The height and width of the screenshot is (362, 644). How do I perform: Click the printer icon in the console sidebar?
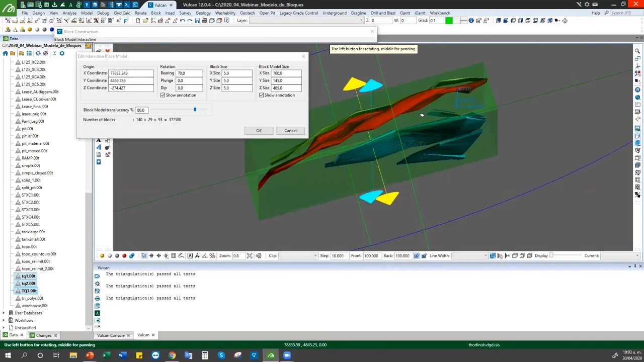pos(97,298)
